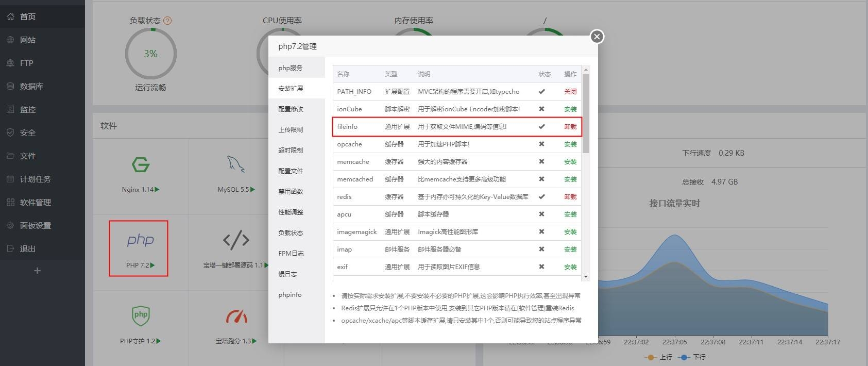Viewport: 868px width, 366px height.
Task: Click the 下行速度 0.29 KB value
Action: pyautogui.click(x=731, y=153)
